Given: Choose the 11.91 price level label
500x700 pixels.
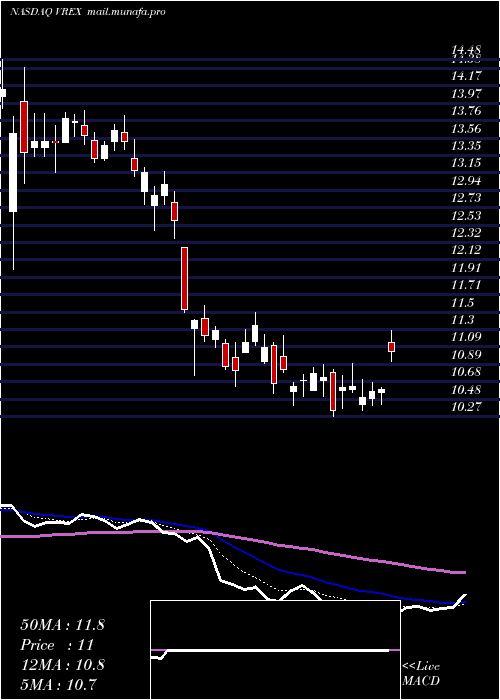Looking at the screenshot, I should tap(466, 268).
